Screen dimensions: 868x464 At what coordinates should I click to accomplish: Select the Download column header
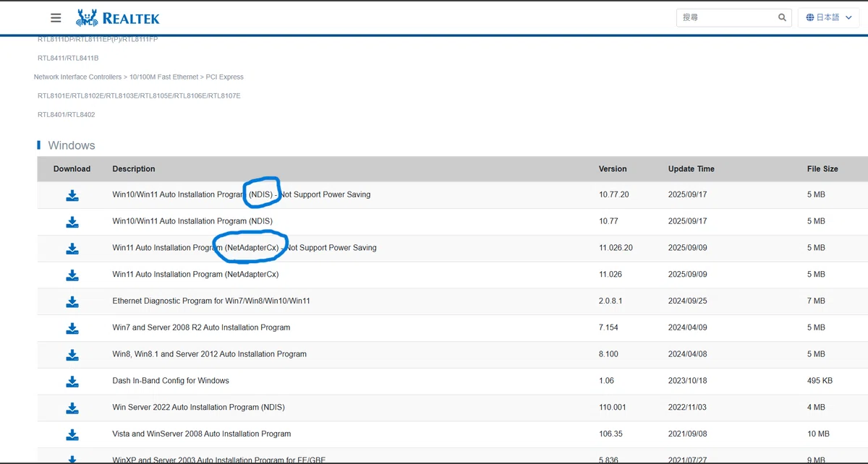[x=72, y=169]
